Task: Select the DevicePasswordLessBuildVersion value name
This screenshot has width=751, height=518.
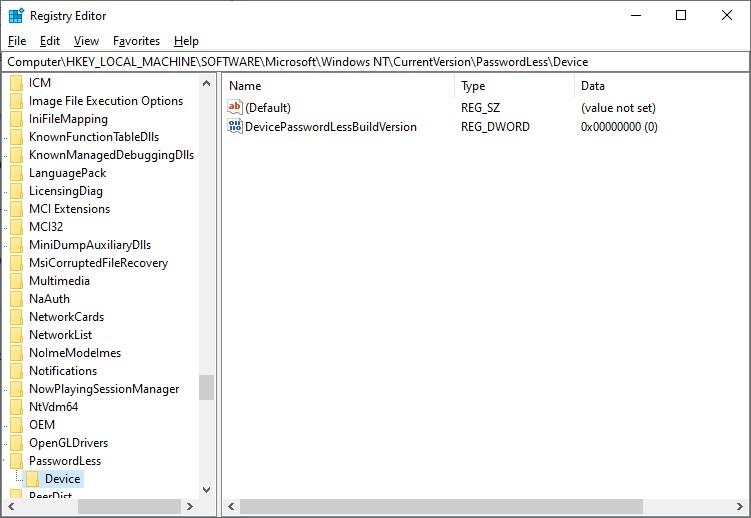Action: coord(331,127)
